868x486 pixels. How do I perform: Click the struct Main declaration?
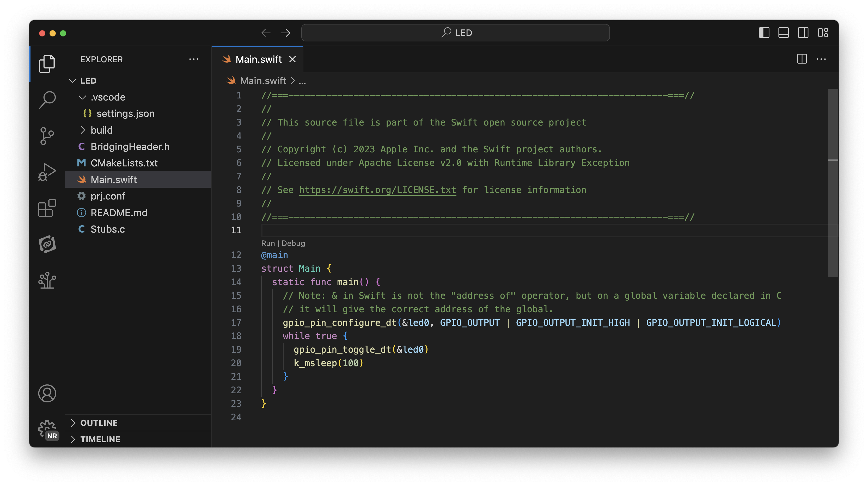(x=297, y=269)
